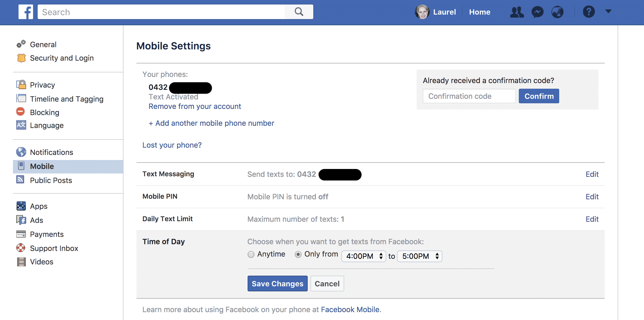Click the General gears icon
The width and height of the screenshot is (644, 320).
pos(21,44)
